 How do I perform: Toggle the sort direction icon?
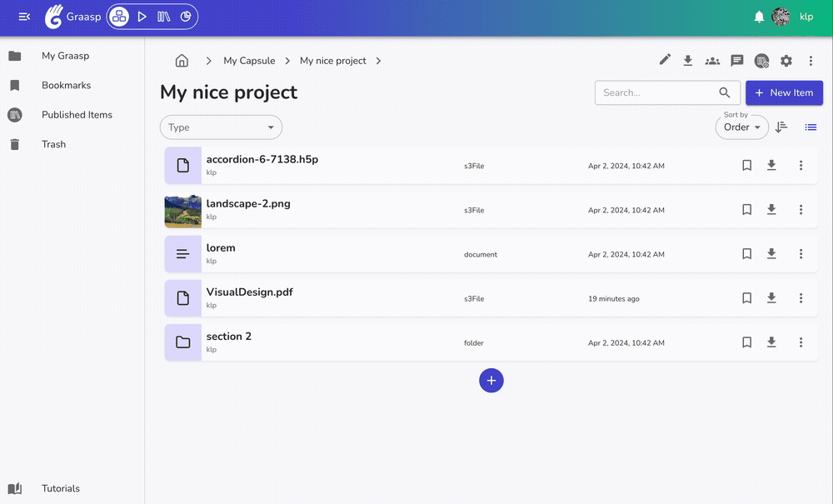pos(781,127)
